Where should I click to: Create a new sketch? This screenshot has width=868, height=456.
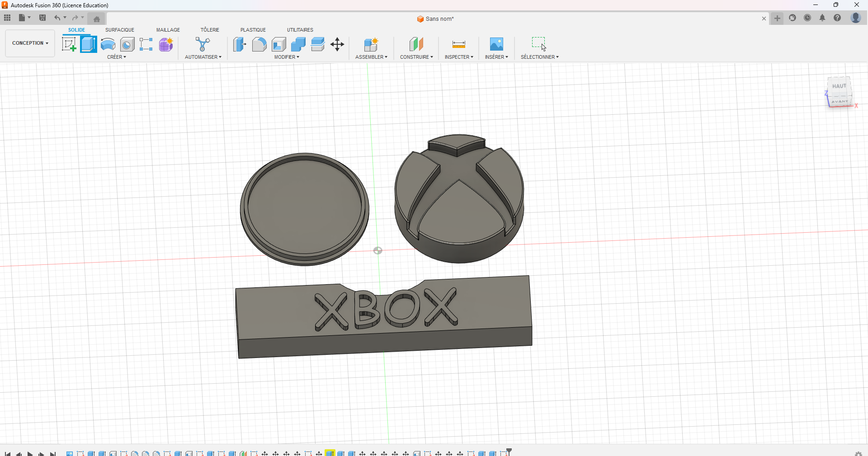click(69, 44)
